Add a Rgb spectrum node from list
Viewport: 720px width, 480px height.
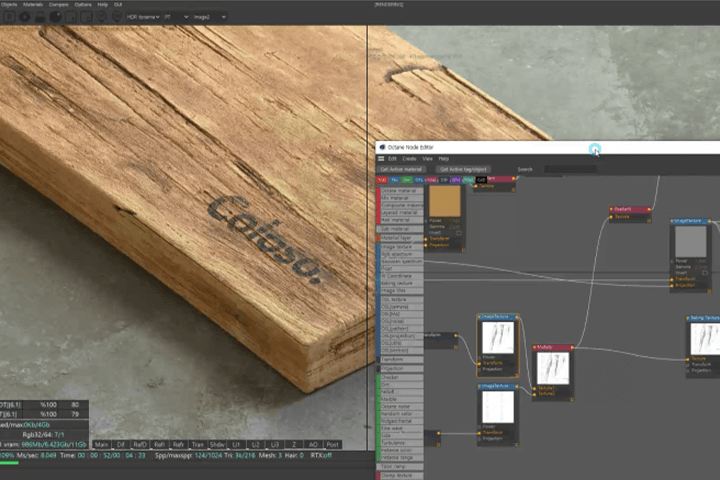click(400, 254)
